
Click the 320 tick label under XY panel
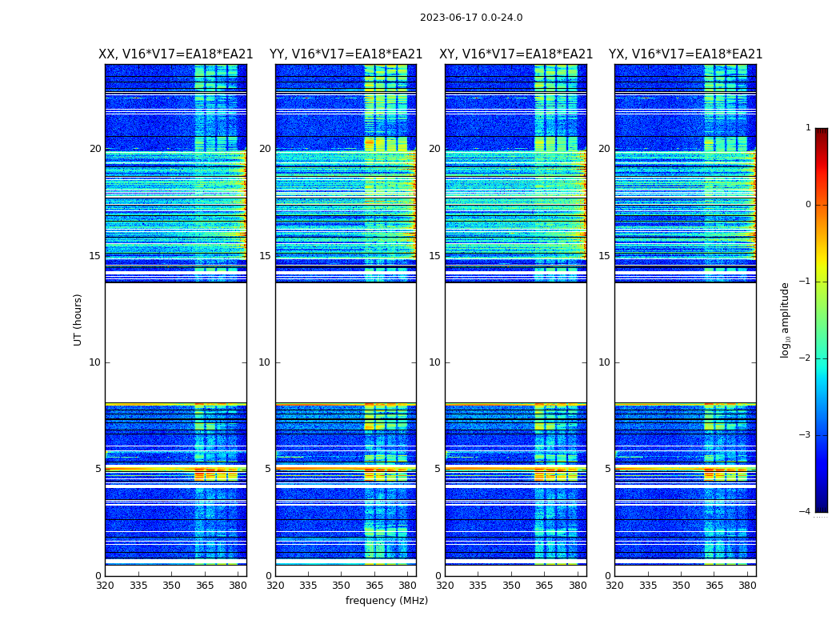(445, 586)
